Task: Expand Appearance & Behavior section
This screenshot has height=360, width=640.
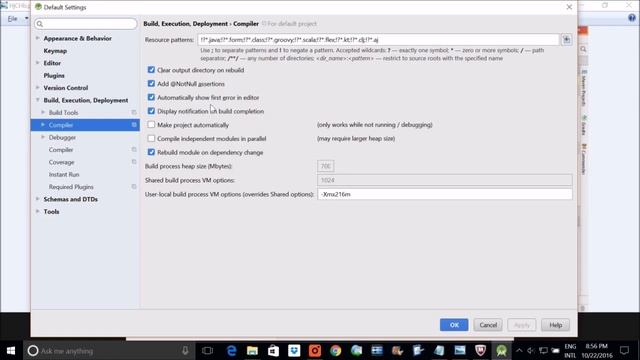Action: tap(38, 38)
